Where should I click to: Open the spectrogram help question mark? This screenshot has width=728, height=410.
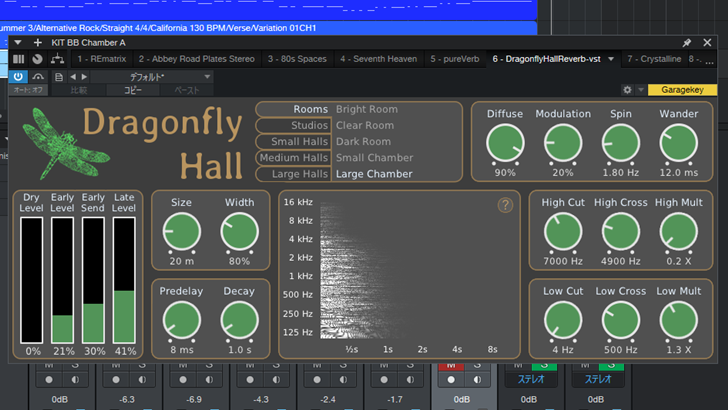coord(505,205)
